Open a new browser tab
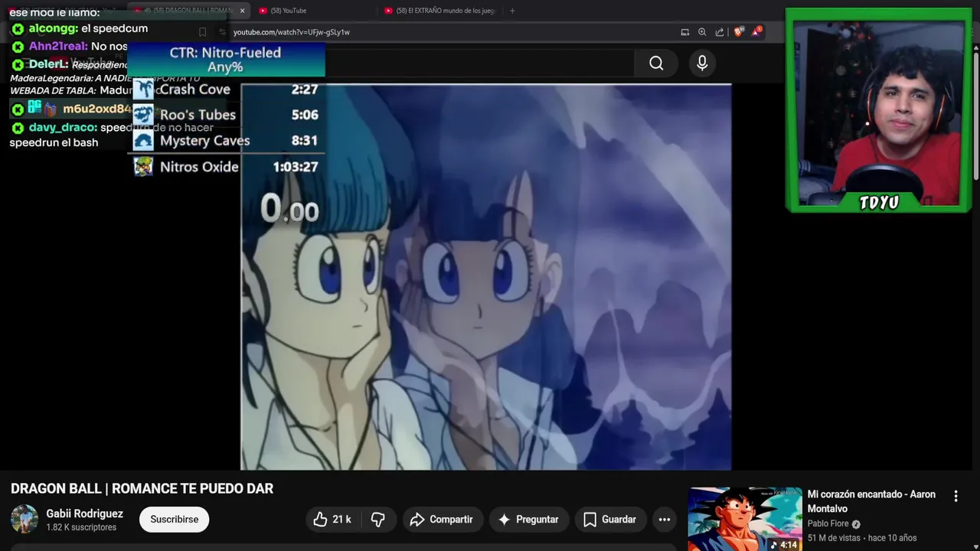Screen dimensions: 980x551 [512, 11]
